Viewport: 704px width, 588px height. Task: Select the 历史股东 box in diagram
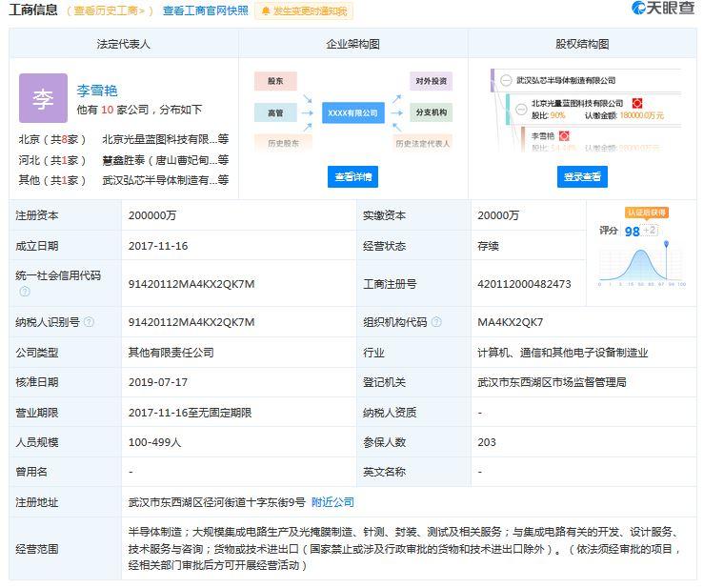[283, 143]
